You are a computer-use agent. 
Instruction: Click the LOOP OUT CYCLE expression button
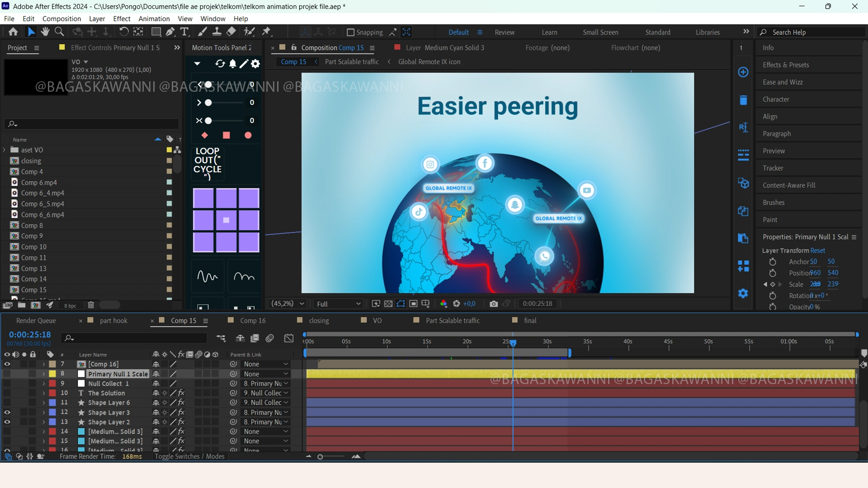208,164
